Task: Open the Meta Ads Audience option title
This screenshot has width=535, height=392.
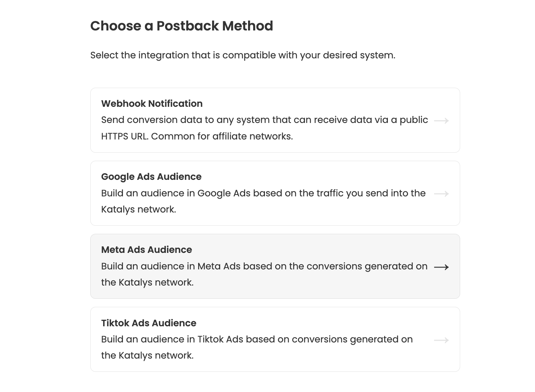Action: tap(146, 250)
